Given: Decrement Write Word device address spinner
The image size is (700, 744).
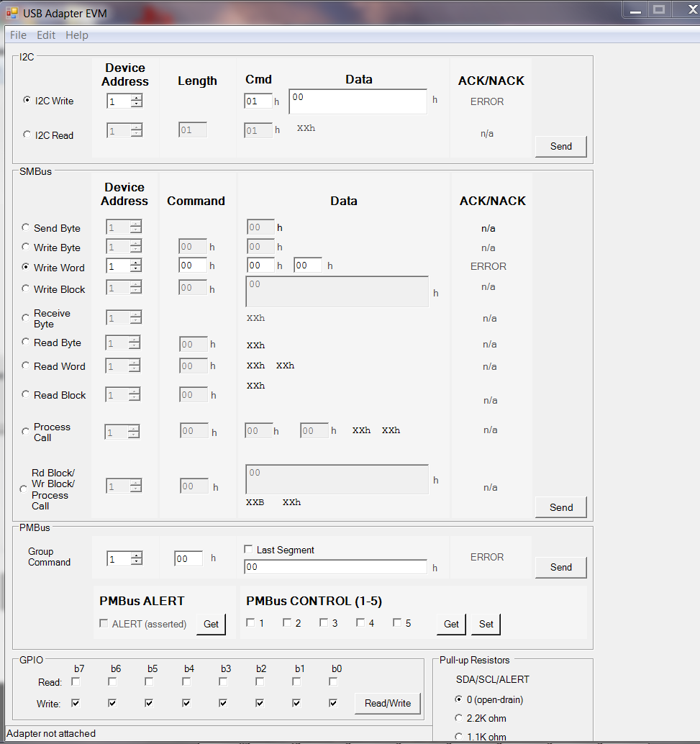Looking at the screenshot, I should tap(136, 268).
